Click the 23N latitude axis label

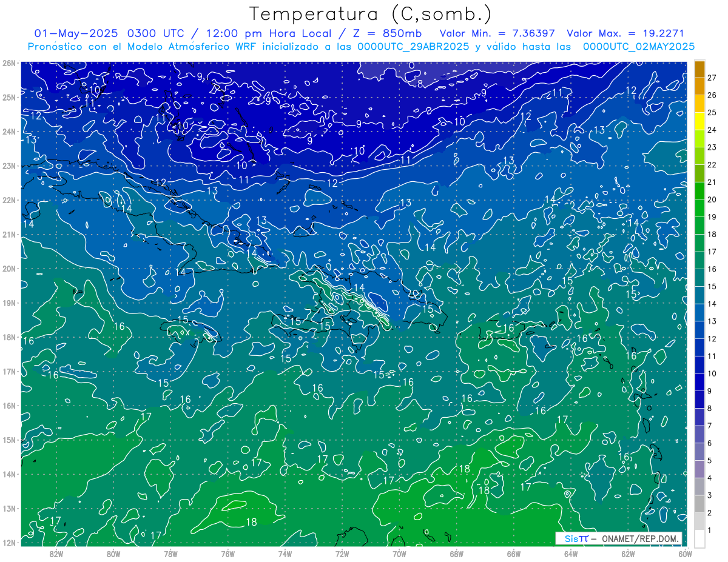(9, 166)
